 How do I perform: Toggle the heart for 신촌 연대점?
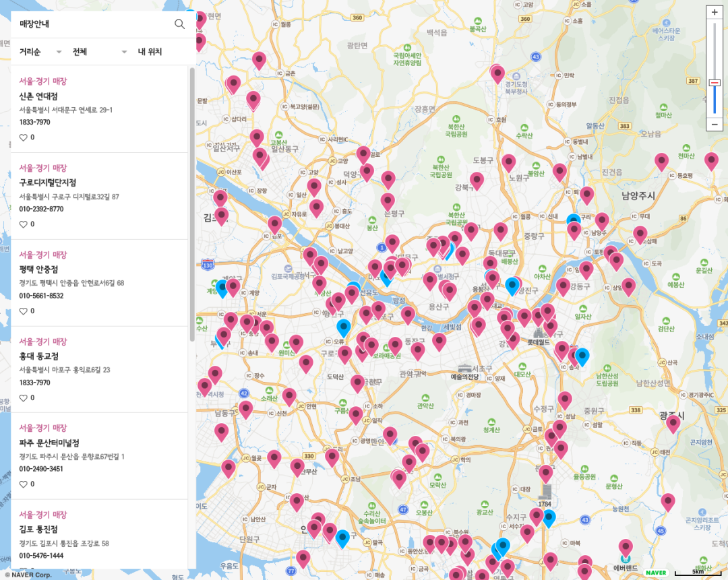[24, 137]
